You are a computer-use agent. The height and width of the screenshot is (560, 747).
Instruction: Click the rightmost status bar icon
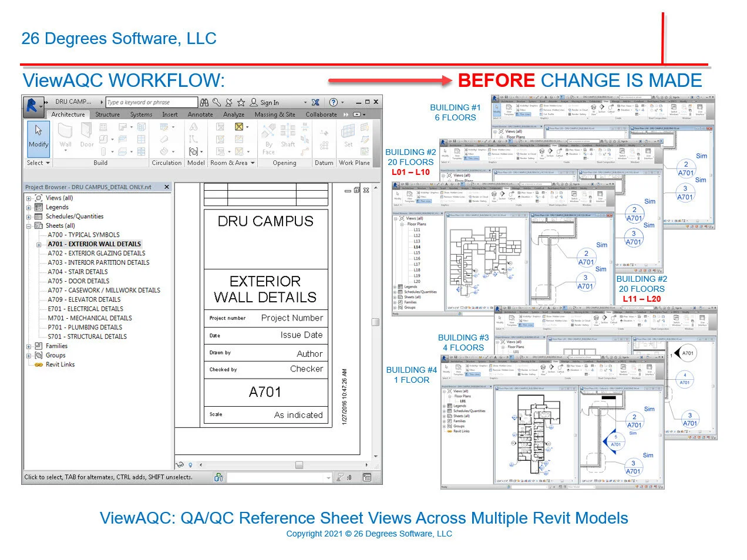point(367,477)
